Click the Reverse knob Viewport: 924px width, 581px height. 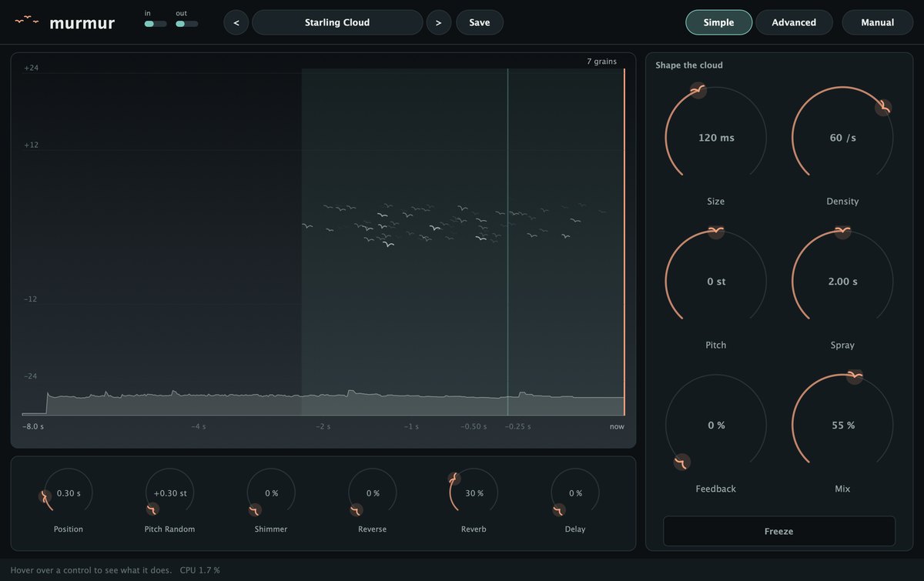click(x=373, y=493)
